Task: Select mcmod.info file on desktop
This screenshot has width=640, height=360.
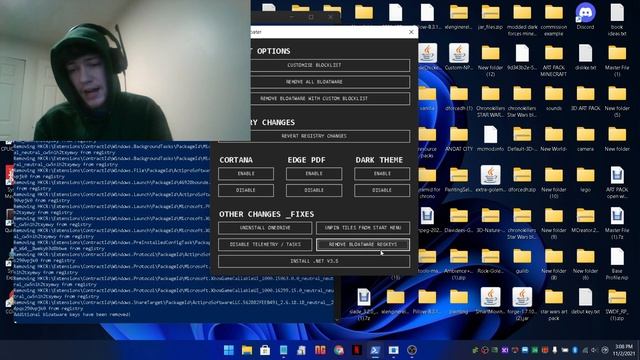Action: (490, 139)
